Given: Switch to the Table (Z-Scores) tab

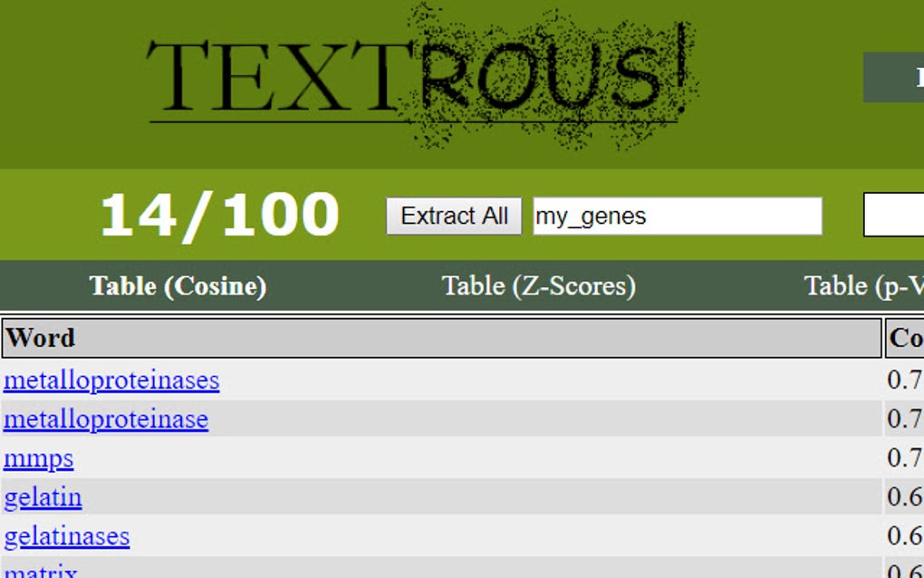Looking at the screenshot, I should pyautogui.click(x=540, y=285).
